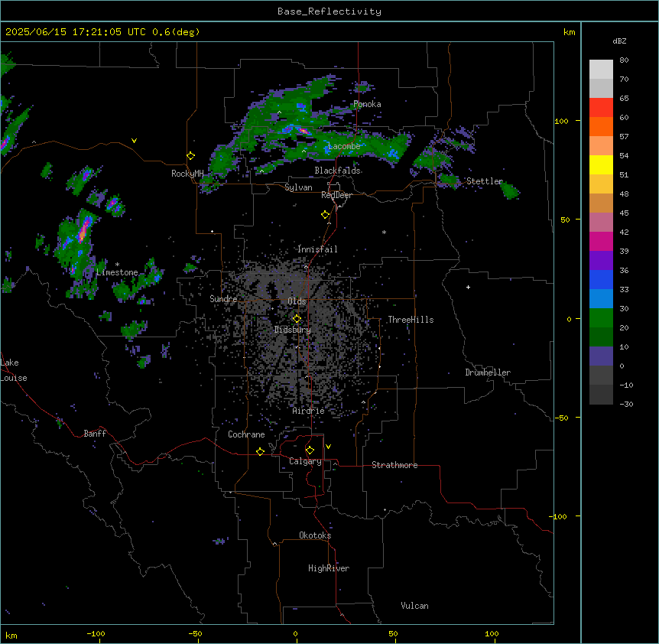The height and width of the screenshot is (644, 659).
Task: Click the yellow diamond radar marker near Didsbury
Action: tap(297, 319)
